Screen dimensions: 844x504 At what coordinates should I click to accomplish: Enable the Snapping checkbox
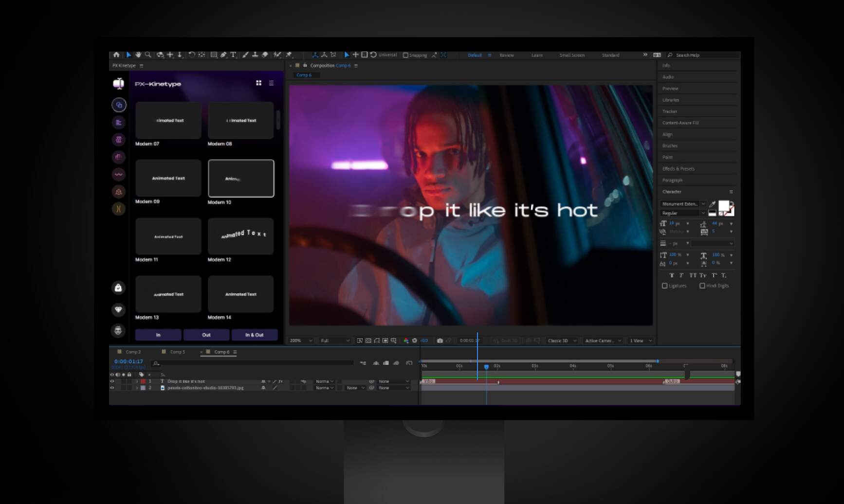(405, 55)
